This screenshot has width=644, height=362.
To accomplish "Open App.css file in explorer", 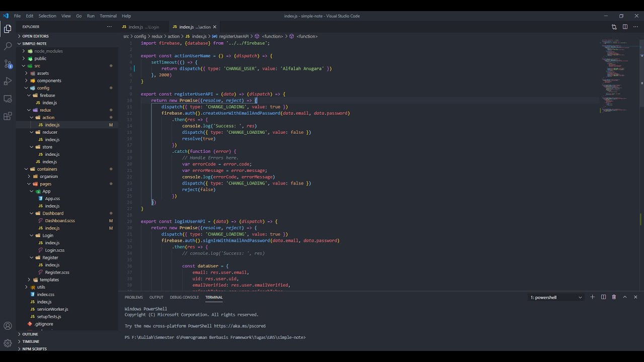I will [52, 199].
